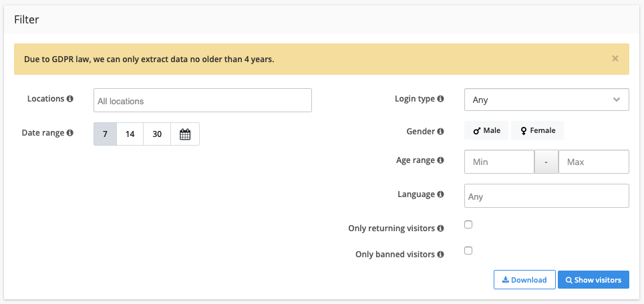Click the info icon next to Gender
Screen dimensions: 644x304
pos(441,132)
